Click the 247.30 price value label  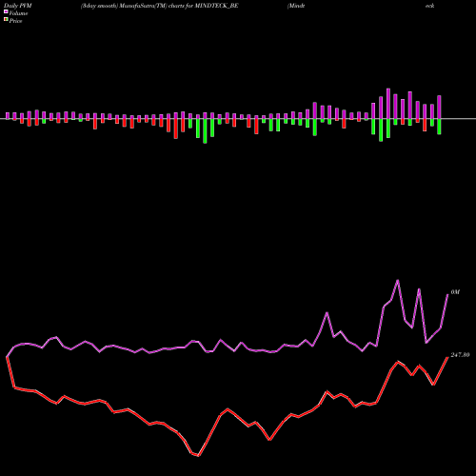(460, 355)
